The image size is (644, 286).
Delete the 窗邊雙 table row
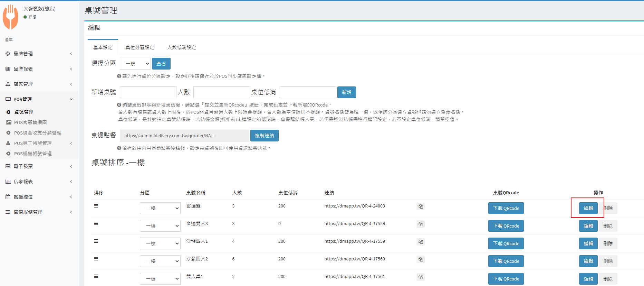coord(608,208)
